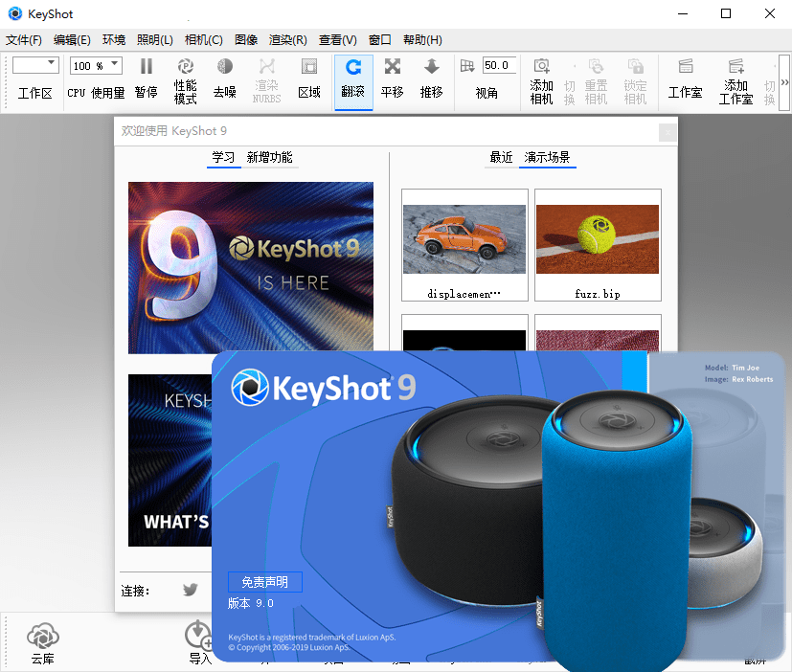Open the 图像 menu
The width and height of the screenshot is (792, 672).
tap(246, 40)
